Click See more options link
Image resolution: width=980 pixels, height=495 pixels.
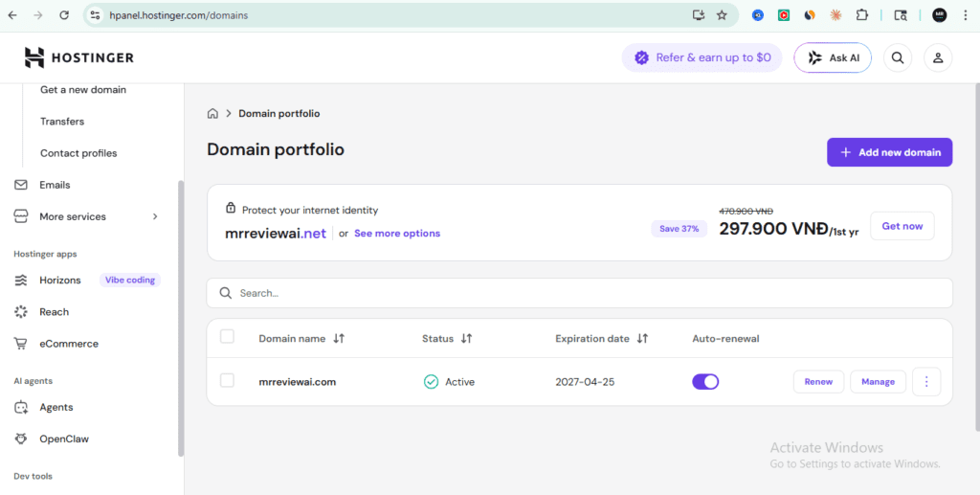click(397, 233)
